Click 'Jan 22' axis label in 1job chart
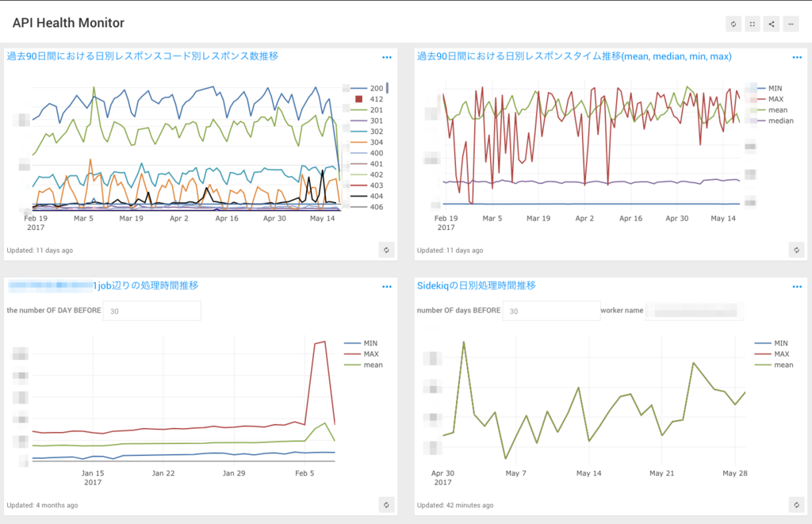Viewport: 812px width, 524px height. pyautogui.click(x=163, y=473)
